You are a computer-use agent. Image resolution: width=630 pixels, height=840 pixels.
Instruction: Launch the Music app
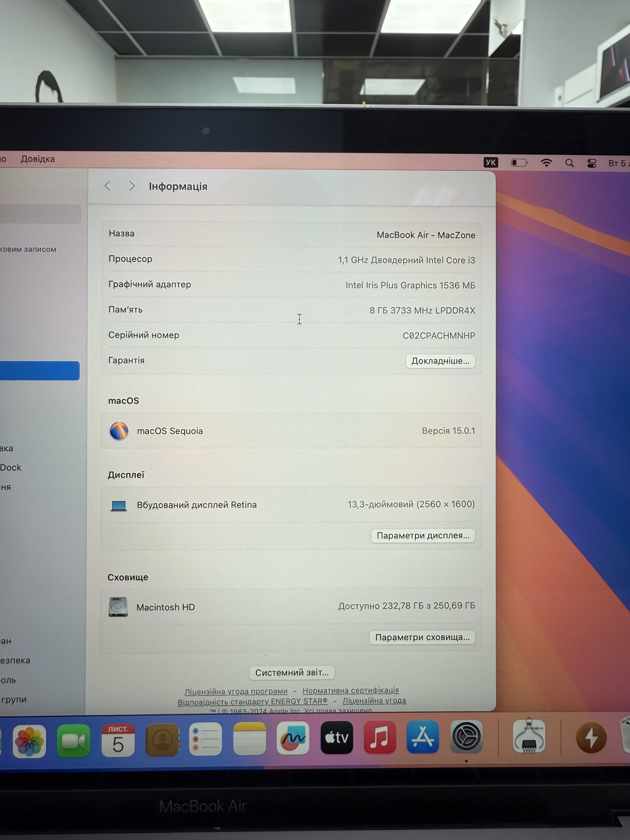click(380, 737)
